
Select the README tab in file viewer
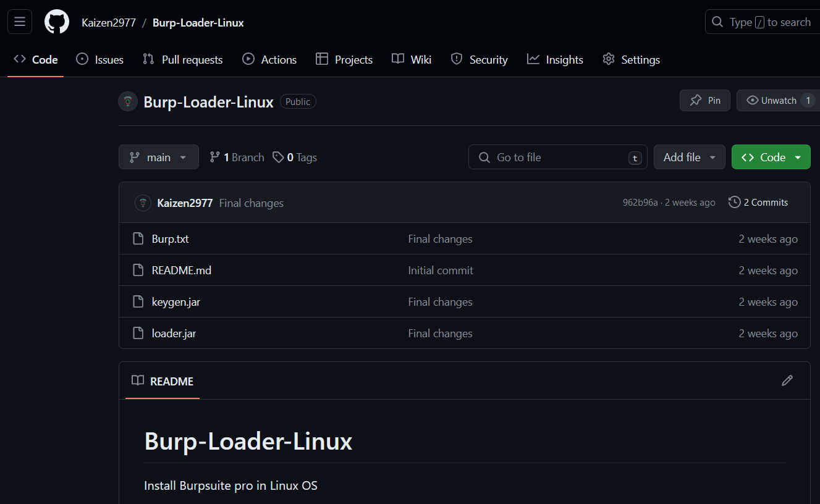tap(163, 381)
